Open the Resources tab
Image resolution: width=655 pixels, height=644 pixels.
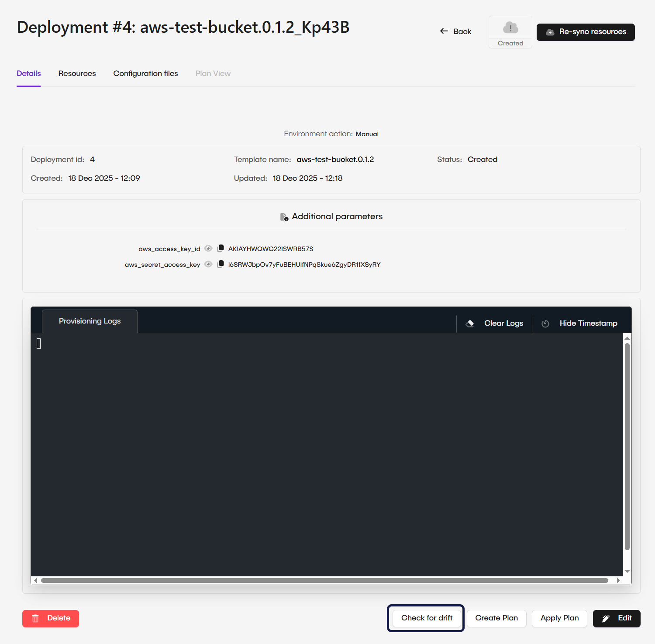pos(77,73)
